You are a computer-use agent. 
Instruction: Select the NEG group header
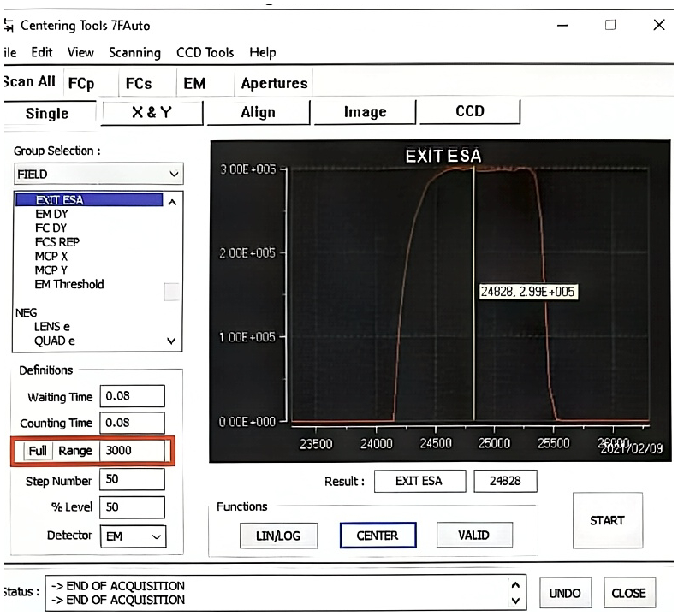[x=26, y=312]
